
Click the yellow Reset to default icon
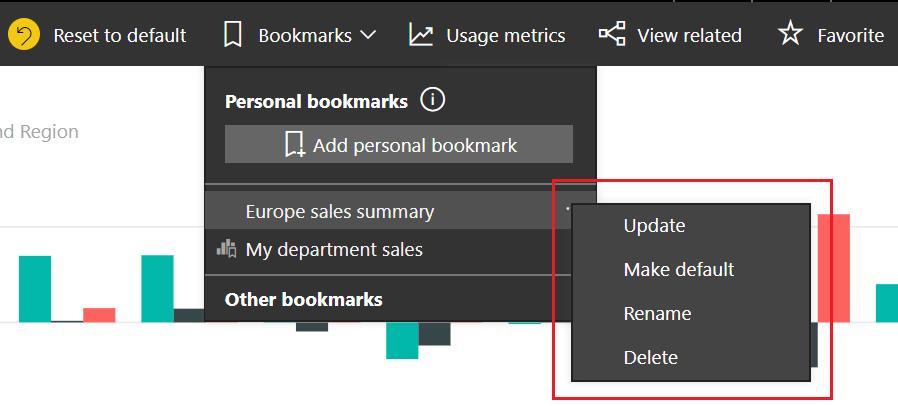click(x=24, y=36)
